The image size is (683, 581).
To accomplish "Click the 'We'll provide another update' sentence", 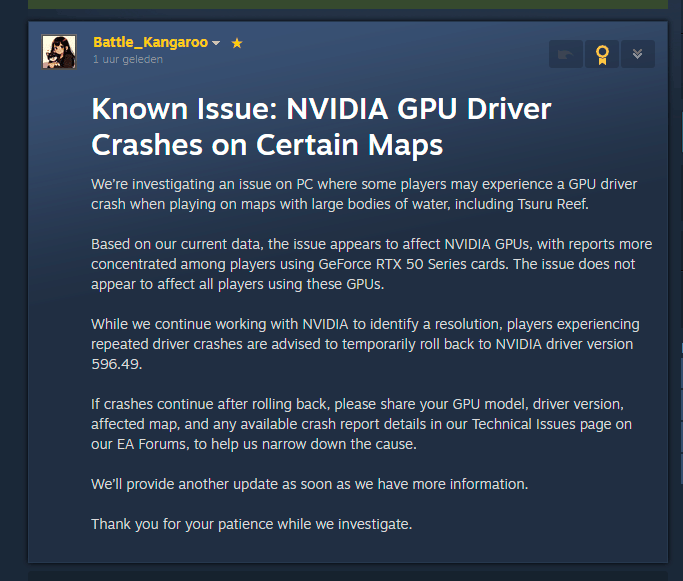I will [x=309, y=484].
